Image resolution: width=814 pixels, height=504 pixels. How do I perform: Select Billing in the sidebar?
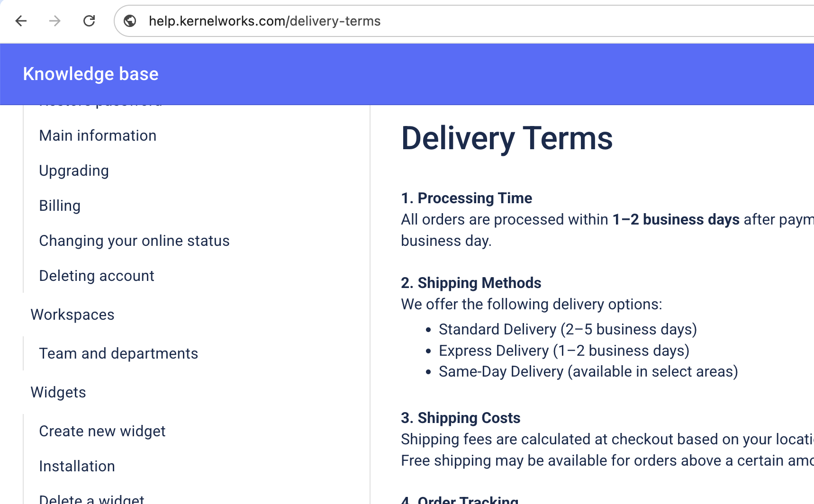point(60,206)
